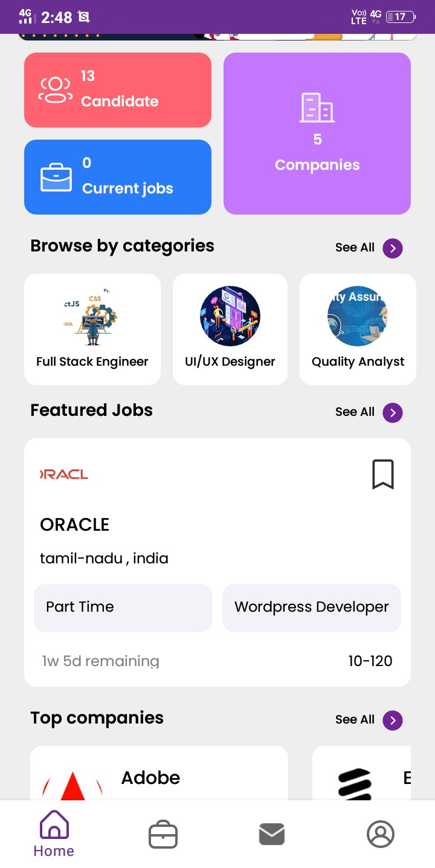
Task: Tap the Current jobs briefcase icon
Action: pos(56,177)
